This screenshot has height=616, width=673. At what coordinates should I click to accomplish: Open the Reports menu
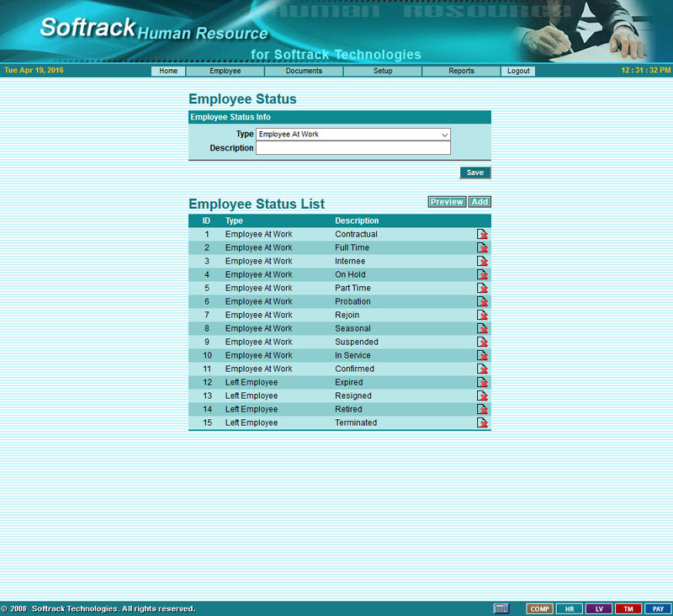pos(461,72)
